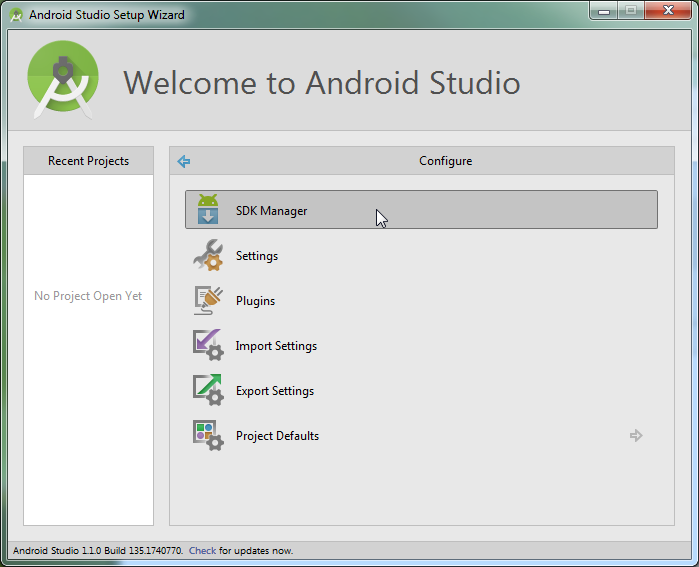Click the Check for updates link
This screenshot has height=567, width=699.
point(202,551)
